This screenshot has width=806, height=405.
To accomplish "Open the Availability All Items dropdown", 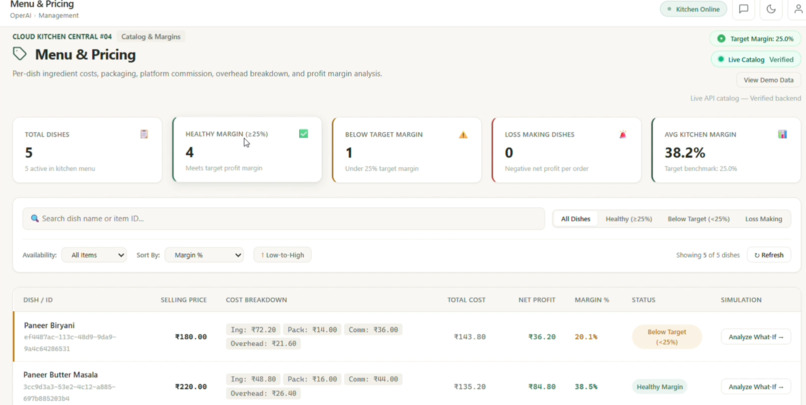I will click(x=94, y=255).
